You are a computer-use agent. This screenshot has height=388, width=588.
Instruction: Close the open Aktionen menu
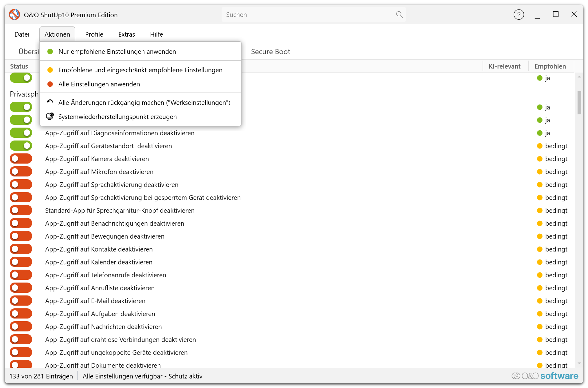pos(57,34)
